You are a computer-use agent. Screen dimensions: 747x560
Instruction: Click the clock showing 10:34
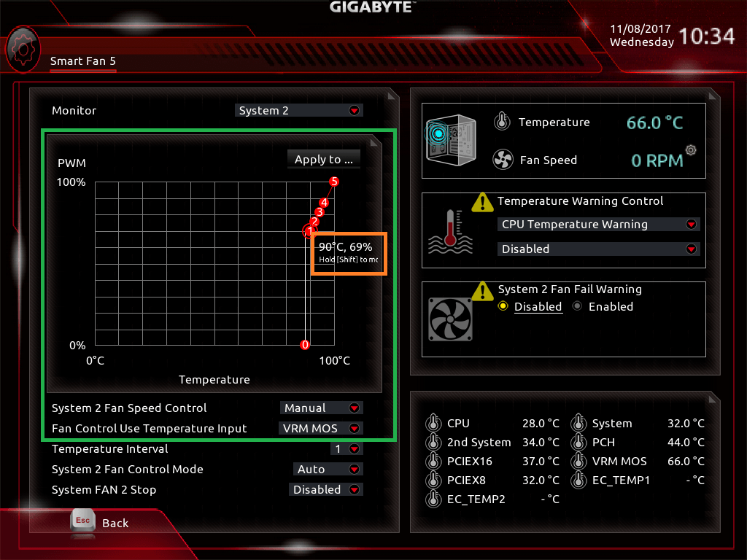[707, 36]
